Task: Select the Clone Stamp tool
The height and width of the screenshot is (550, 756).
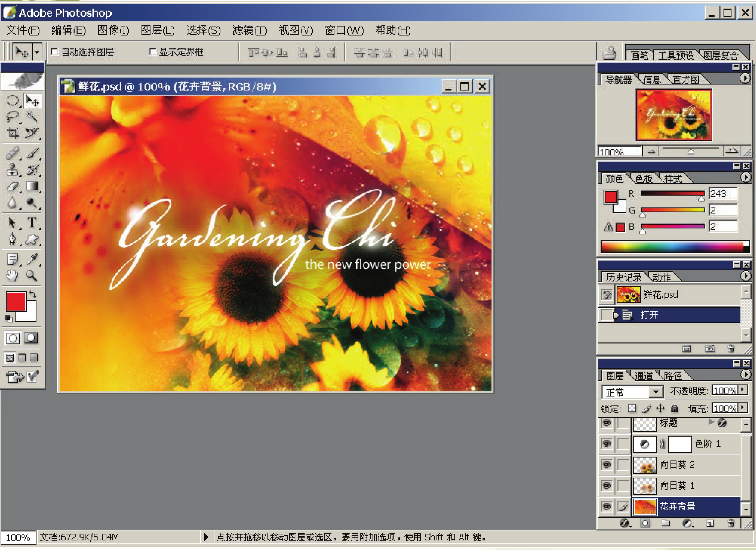Action: click(x=13, y=170)
